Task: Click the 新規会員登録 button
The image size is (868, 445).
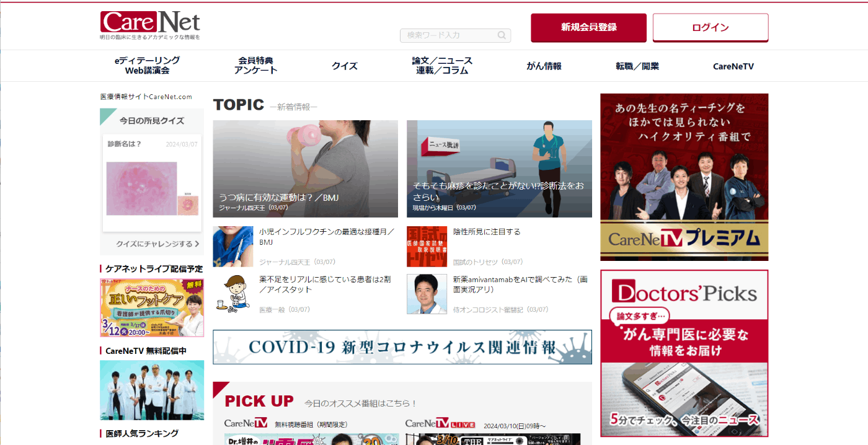Action: 588,27
